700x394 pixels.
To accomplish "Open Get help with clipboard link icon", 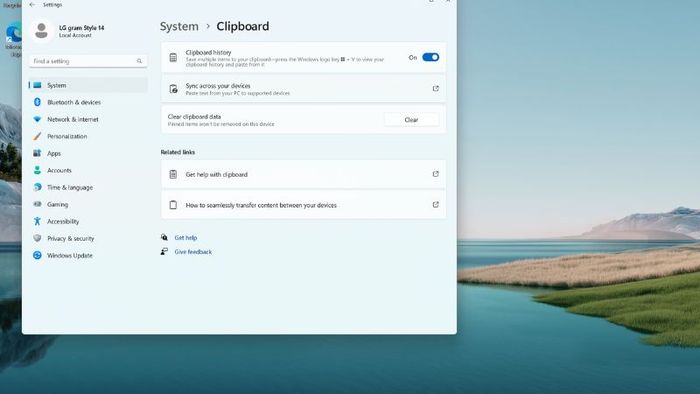I will (435, 174).
